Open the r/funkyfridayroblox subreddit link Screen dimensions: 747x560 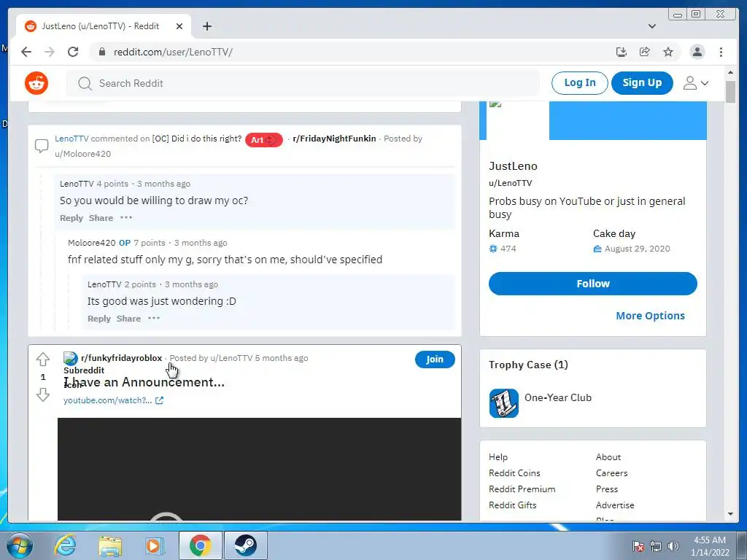click(x=122, y=358)
